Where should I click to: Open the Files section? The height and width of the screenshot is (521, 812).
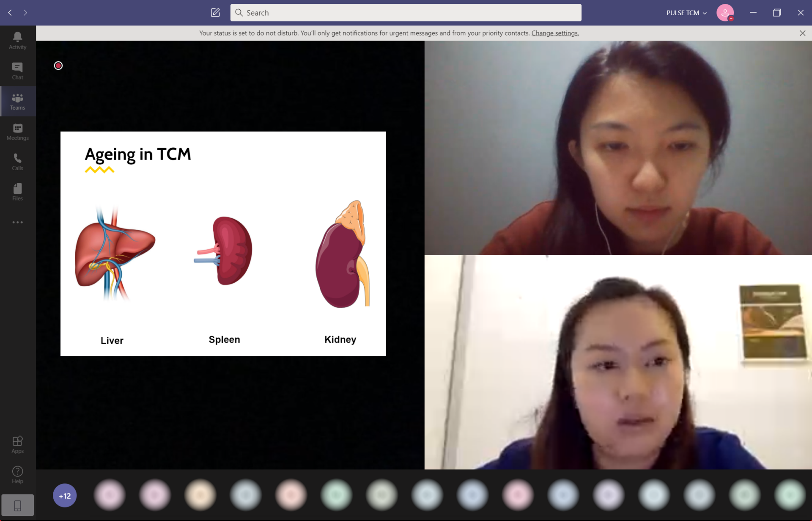[x=17, y=192]
